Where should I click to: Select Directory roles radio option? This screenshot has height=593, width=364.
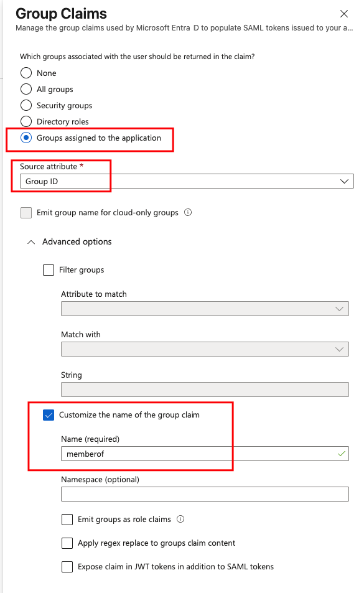pos(26,121)
